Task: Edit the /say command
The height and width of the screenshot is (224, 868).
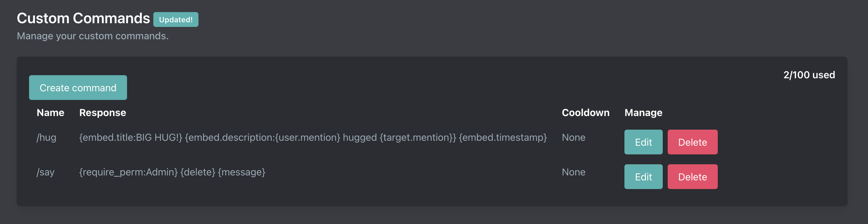Action: [x=643, y=177]
